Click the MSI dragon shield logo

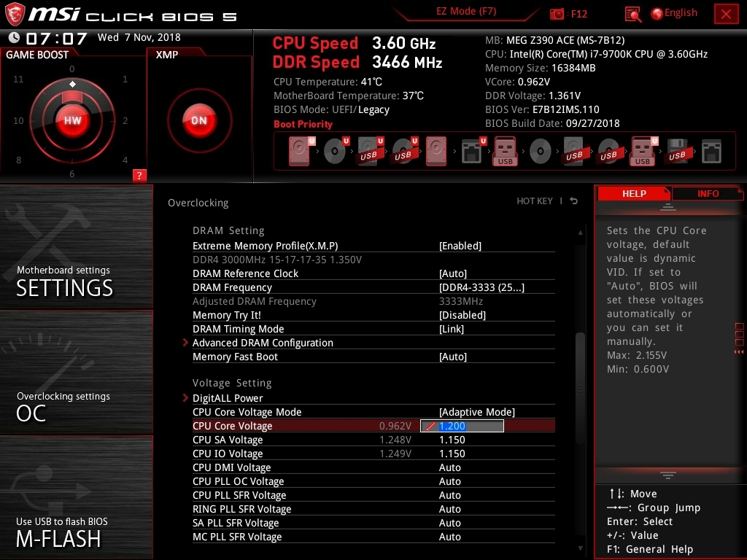(x=15, y=15)
